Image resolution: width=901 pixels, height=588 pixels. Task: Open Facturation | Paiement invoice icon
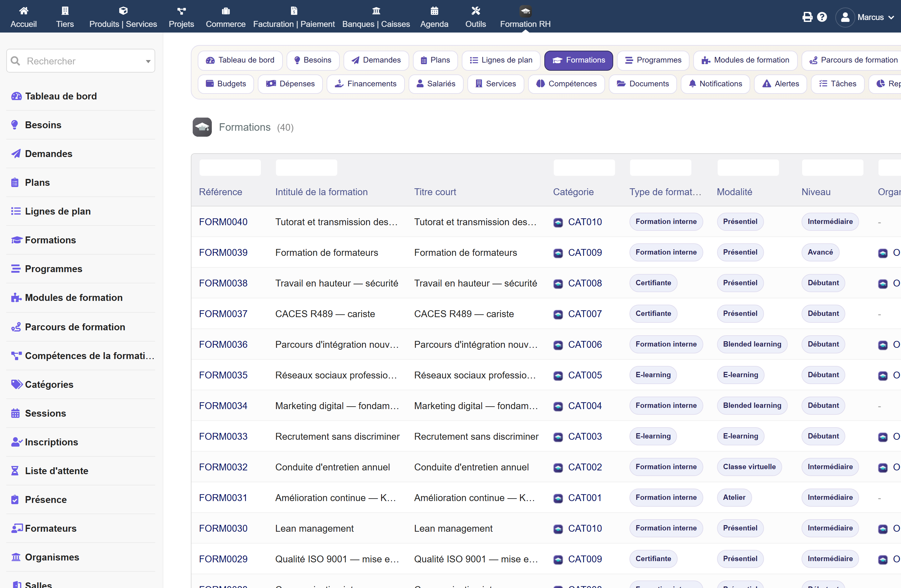coord(294,11)
